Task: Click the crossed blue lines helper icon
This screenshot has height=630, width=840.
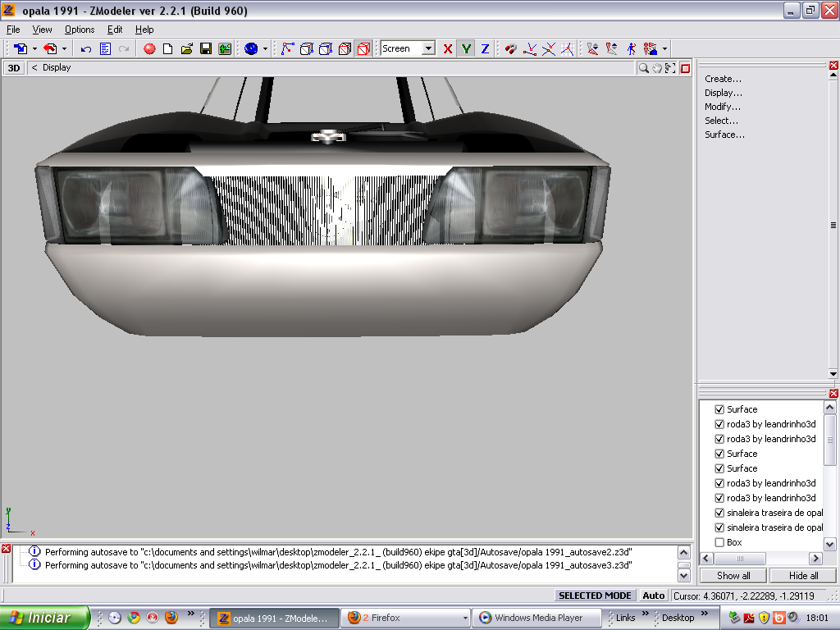Action: click(x=549, y=48)
